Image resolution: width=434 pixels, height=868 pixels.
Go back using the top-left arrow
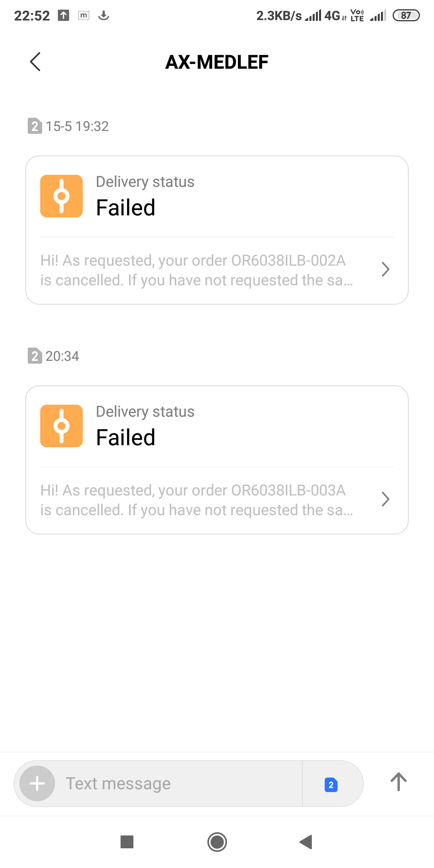click(35, 62)
